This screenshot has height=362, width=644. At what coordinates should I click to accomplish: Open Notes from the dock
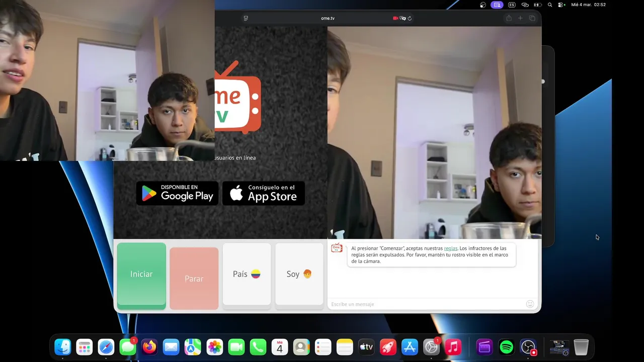click(345, 347)
